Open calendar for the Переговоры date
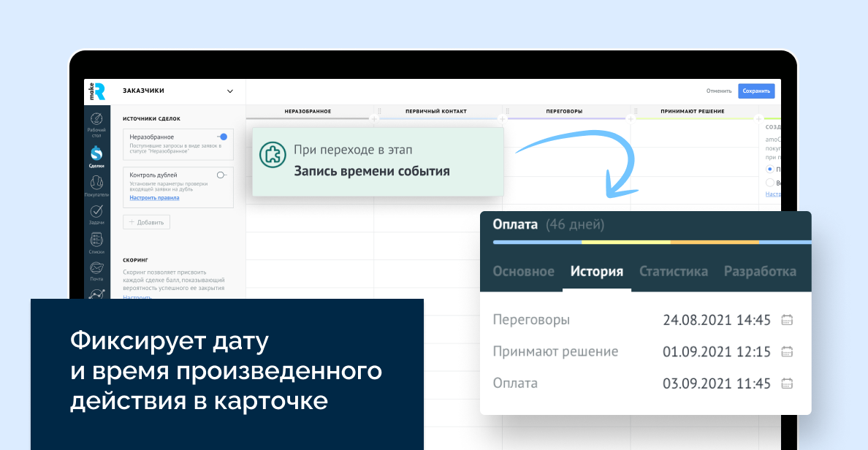This screenshot has height=450, width=868. (x=787, y=320)
